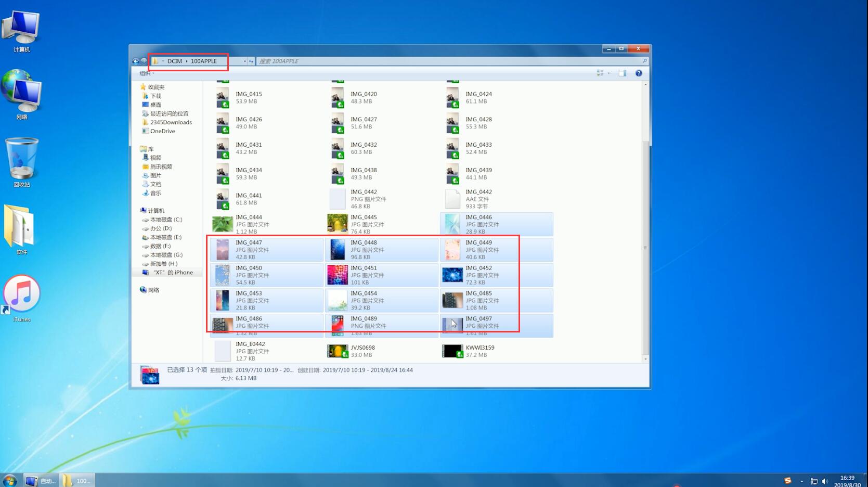This screenshot has width=868, height=487.
Task: Open the view options dropdown arrow
Action: [x=608, y=73]
